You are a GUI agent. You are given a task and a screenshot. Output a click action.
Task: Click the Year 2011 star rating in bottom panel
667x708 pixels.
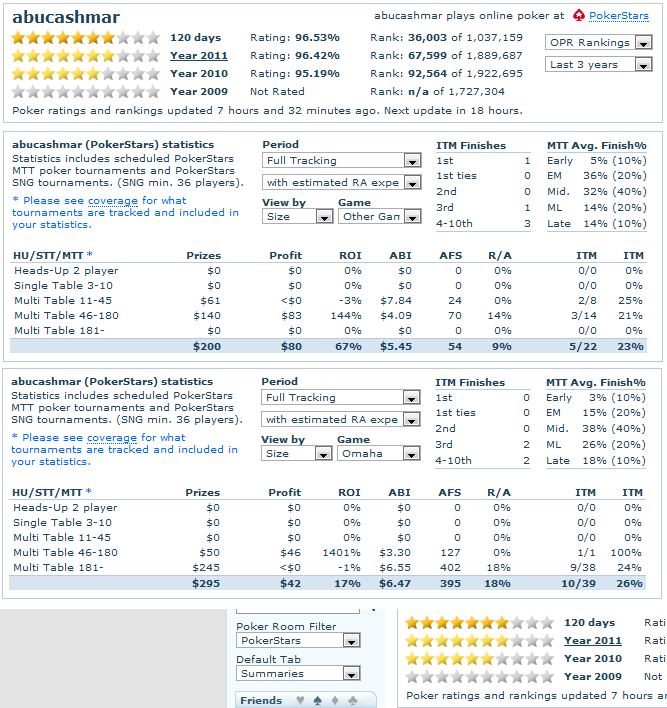(479, 641)
